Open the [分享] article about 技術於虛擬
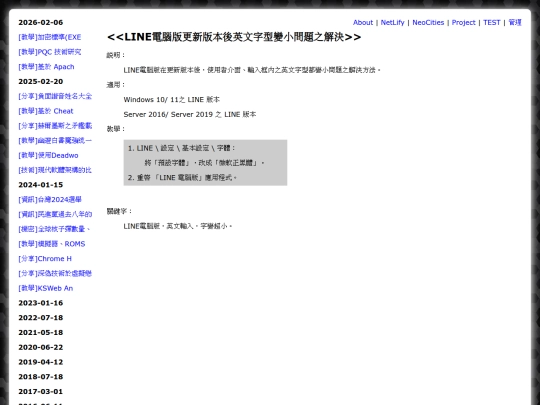 (x=55, y=273)
